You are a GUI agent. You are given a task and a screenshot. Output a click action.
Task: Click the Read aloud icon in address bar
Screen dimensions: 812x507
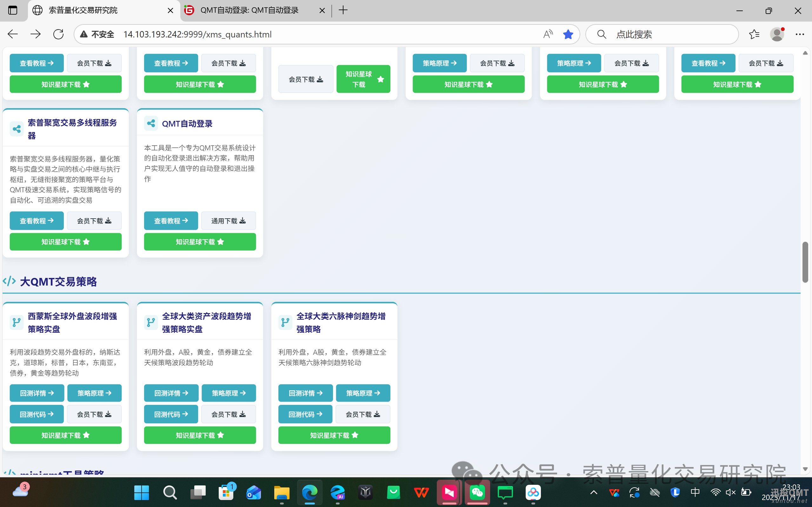548,34
